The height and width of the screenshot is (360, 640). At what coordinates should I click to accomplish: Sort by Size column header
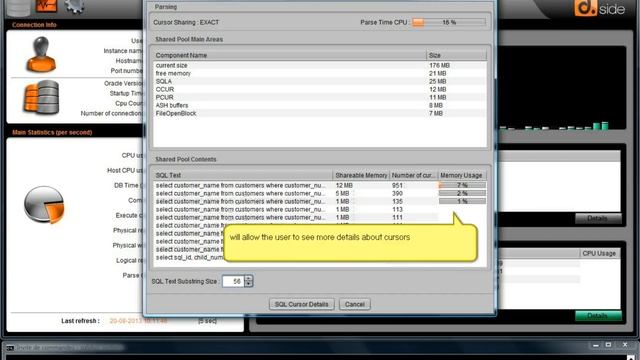coord(456,55)
